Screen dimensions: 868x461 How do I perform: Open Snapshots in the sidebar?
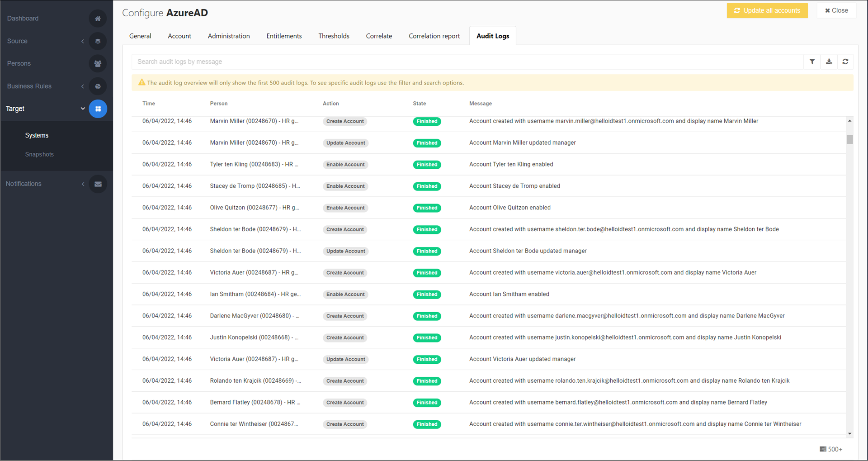[x=39, y=154]
